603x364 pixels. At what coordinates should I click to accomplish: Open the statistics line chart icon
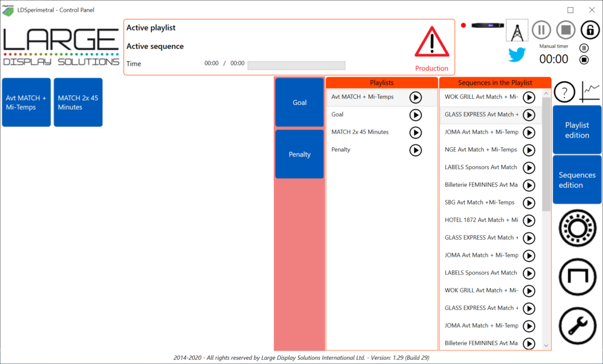591,92
